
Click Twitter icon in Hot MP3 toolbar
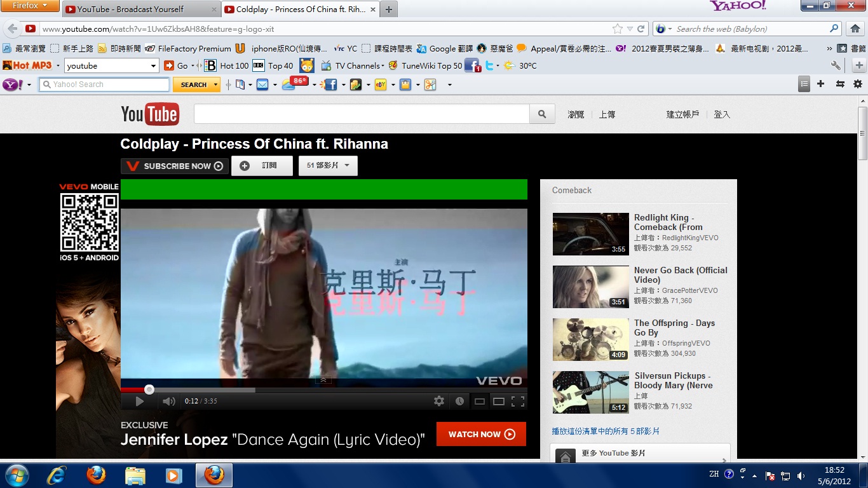coord(489,65)
